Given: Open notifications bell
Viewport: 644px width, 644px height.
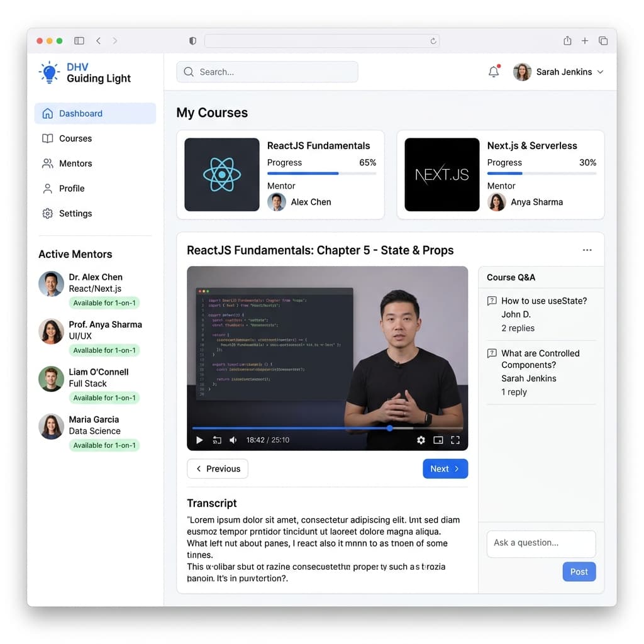Looking at the screenshot, I should click(494, 72).
